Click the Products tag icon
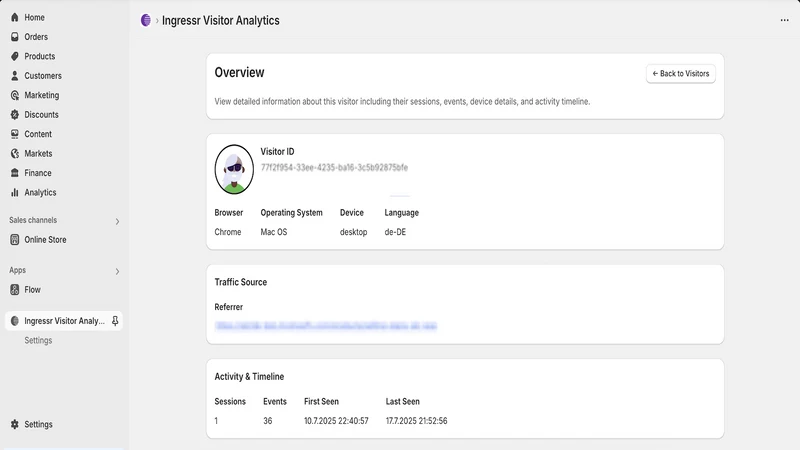 pyautogui.click(x=14, y=56)
